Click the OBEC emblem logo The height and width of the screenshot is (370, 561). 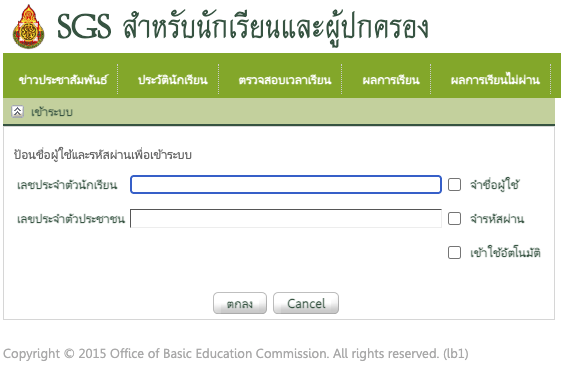pos(28,27)
